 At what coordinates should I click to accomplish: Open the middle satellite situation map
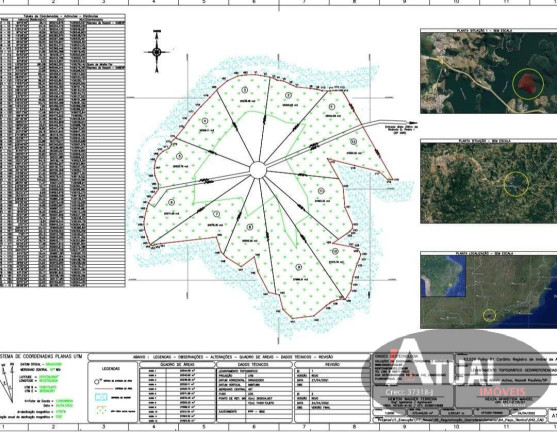489,183
